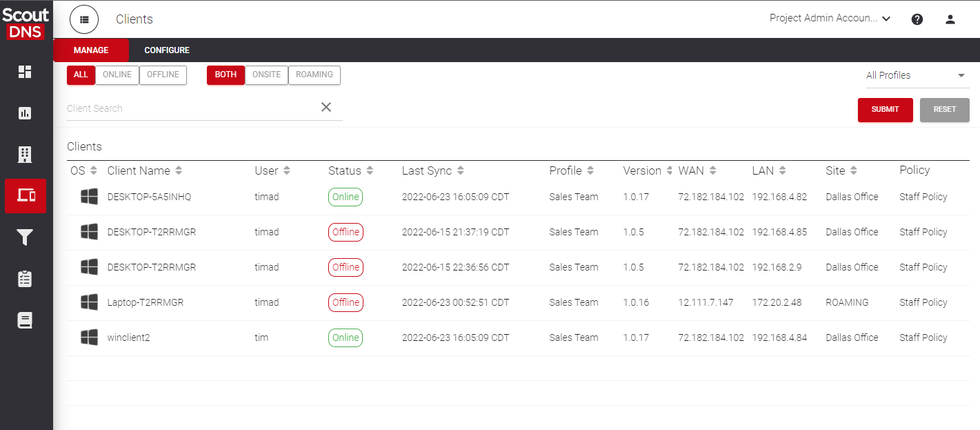Click LAN address 192.168.4.85
Screen dimensions: 980x430
[779, 232]
